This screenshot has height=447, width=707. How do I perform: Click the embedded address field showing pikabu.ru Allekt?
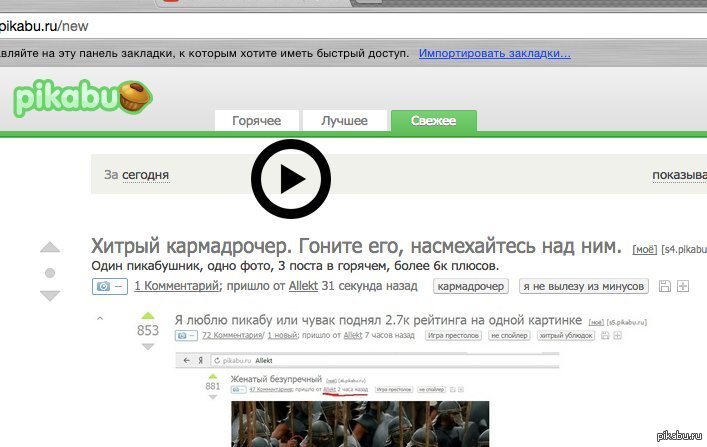tap(386, 360)
